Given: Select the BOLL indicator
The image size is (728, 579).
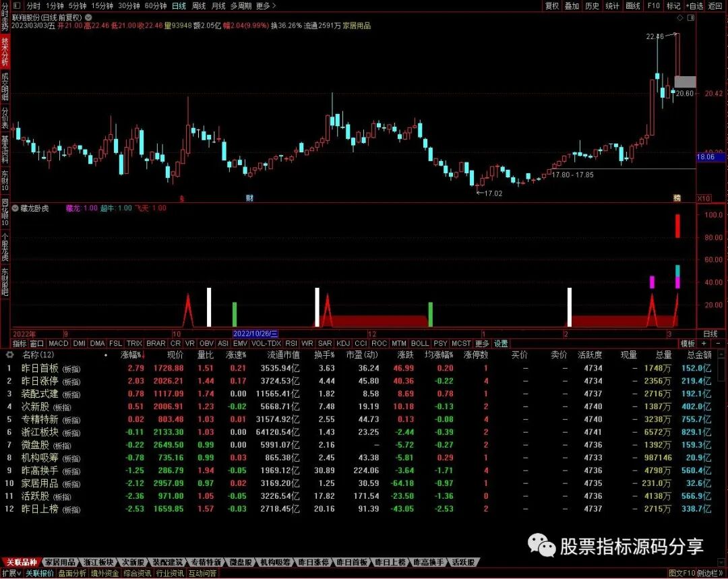Looking at the screenshot, I should tap(420, 344).
